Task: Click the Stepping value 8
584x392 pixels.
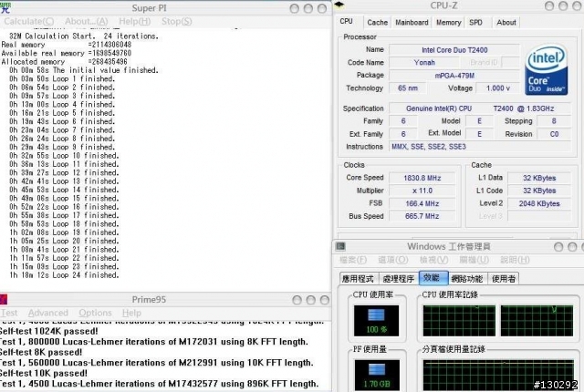Action: click(x=554, y=121)
